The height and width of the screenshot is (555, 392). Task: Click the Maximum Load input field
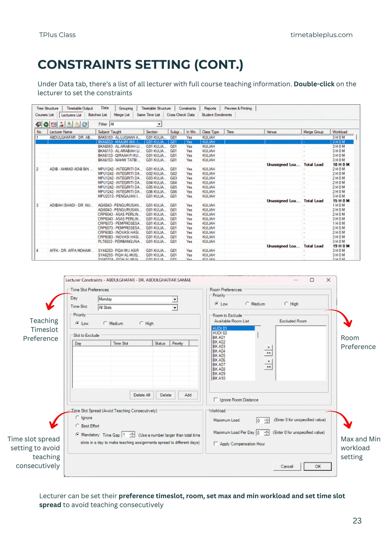pyautogui.click(x=260, y=421)
